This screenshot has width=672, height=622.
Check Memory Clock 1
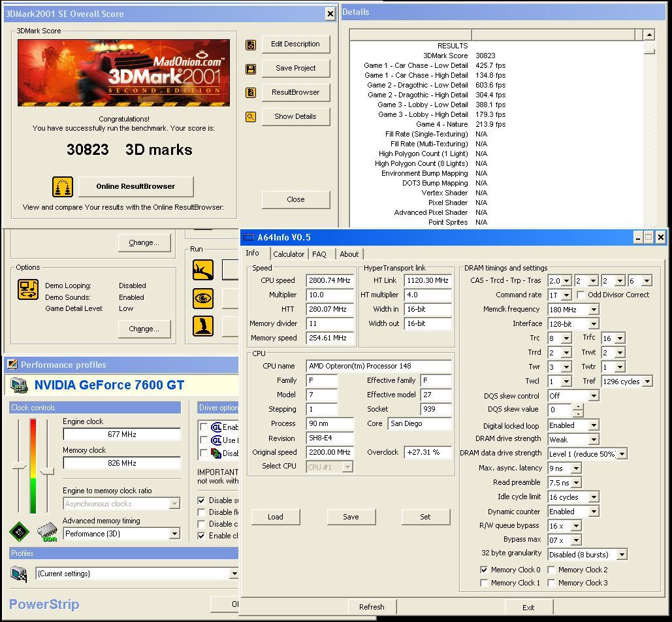(x=484, y=583)
